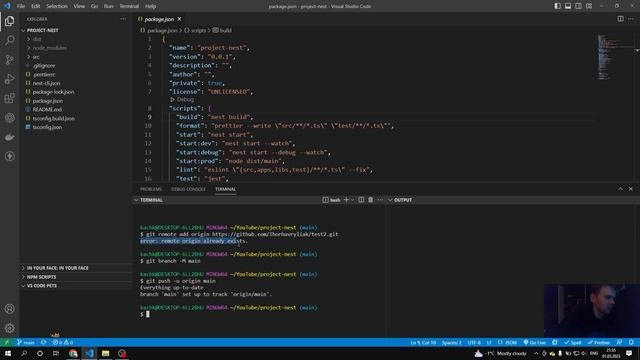This screenshot has height=360, width=640.
Task: Click the Prettier status bar item
Action: 599,342
